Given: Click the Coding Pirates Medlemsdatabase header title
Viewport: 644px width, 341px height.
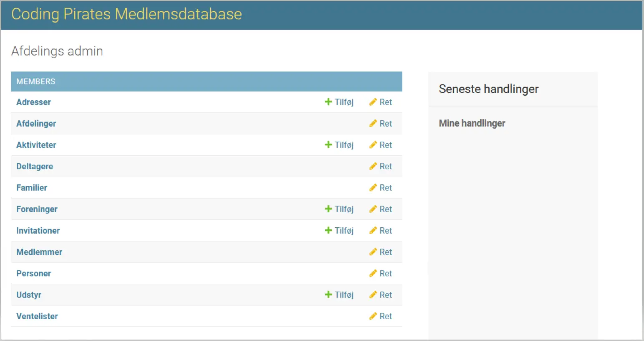Looking at the screenshot, I should click(126, 14).
